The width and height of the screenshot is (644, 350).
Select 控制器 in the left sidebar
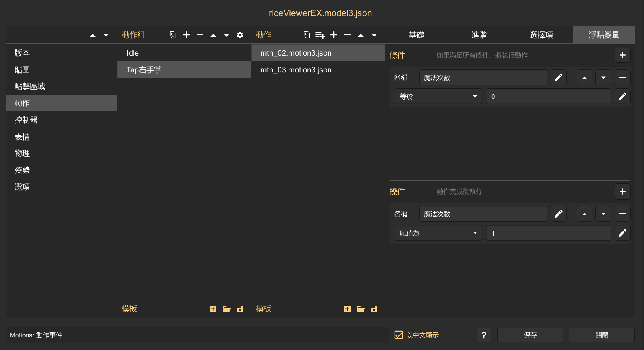26,120
